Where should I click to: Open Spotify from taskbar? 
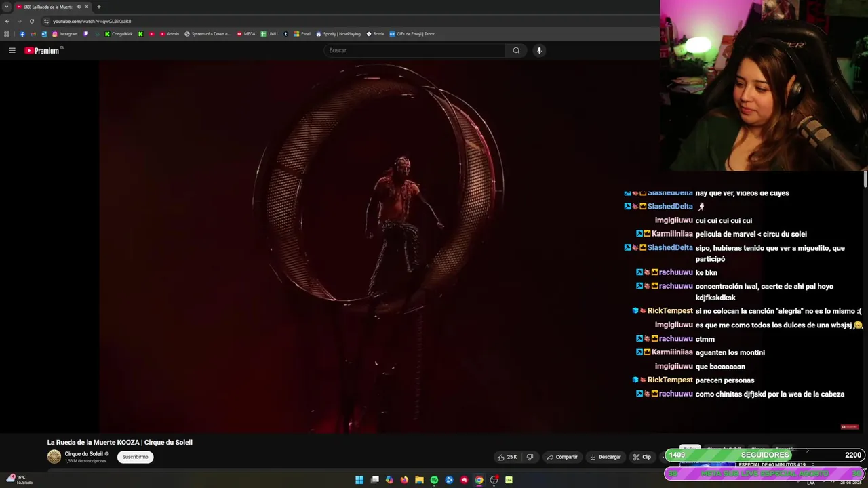tap(434, 480)
